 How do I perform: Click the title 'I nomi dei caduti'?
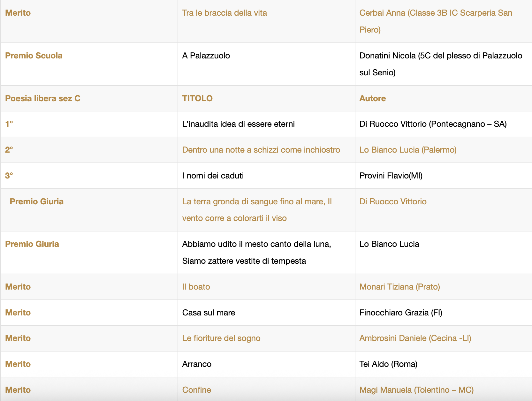point(213,176)
